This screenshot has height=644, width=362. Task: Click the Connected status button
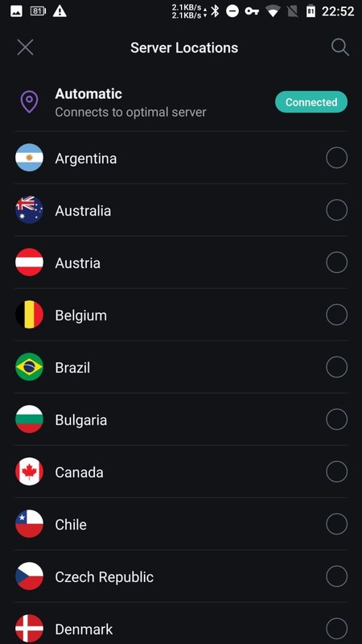click(311, 102)
